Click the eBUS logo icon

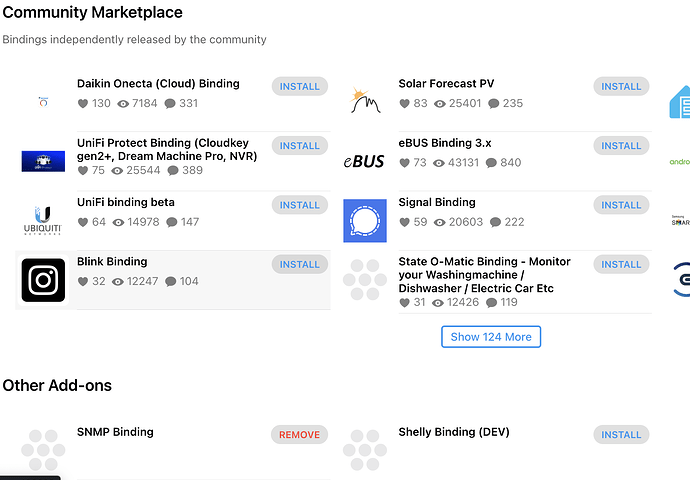click(x=364, y=161)
